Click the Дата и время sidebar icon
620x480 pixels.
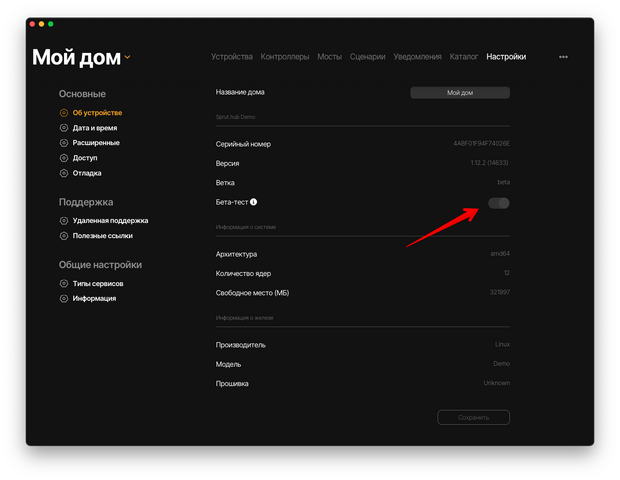point(64,128)
